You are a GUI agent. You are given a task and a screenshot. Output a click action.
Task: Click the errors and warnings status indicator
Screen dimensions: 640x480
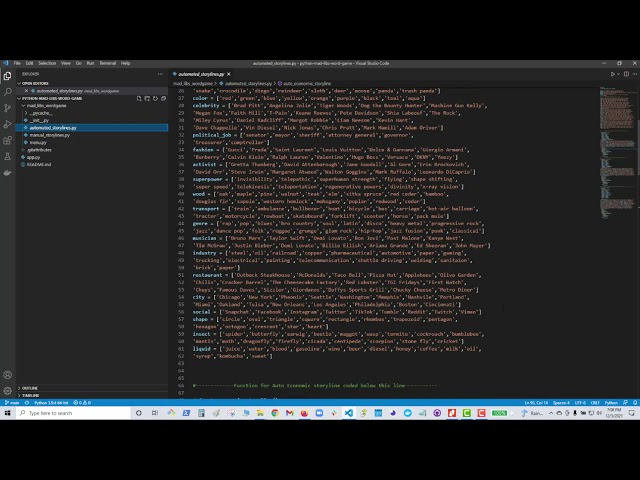pos(82,402)
